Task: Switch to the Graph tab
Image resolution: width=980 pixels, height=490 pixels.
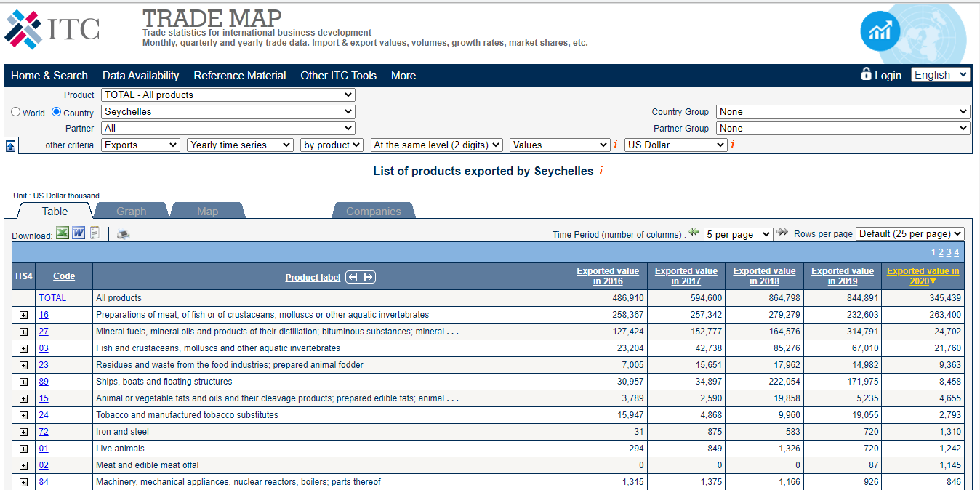Action: click(x=132, y=212)
